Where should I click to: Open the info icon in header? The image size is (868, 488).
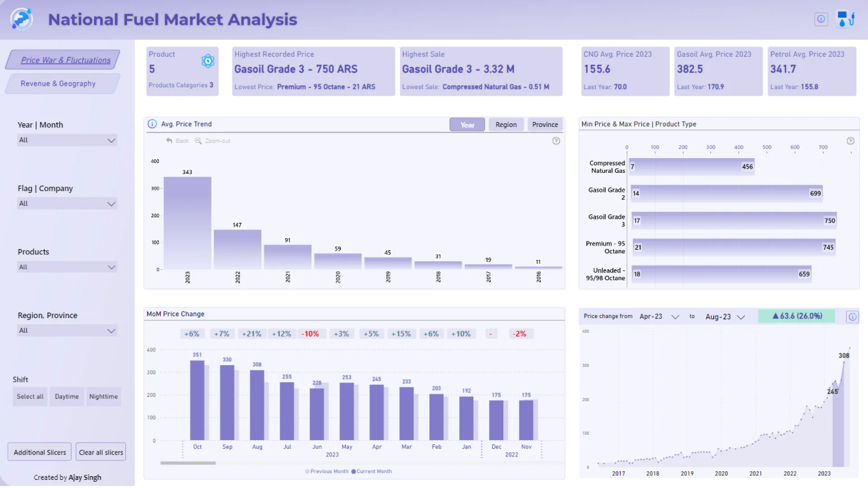821,19
